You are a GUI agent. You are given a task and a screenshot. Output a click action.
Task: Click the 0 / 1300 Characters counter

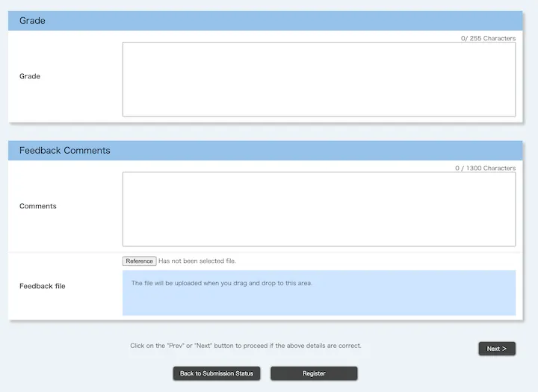tap(485, 168)
